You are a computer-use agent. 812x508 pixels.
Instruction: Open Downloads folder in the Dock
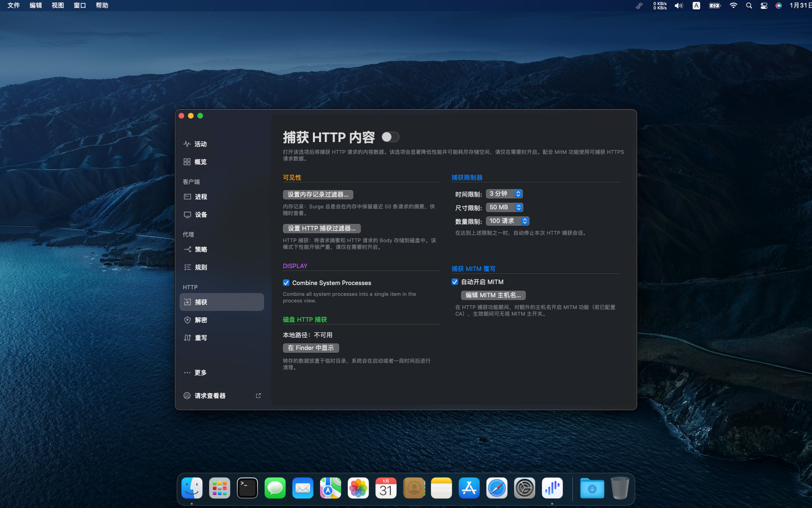coord(592,488)
